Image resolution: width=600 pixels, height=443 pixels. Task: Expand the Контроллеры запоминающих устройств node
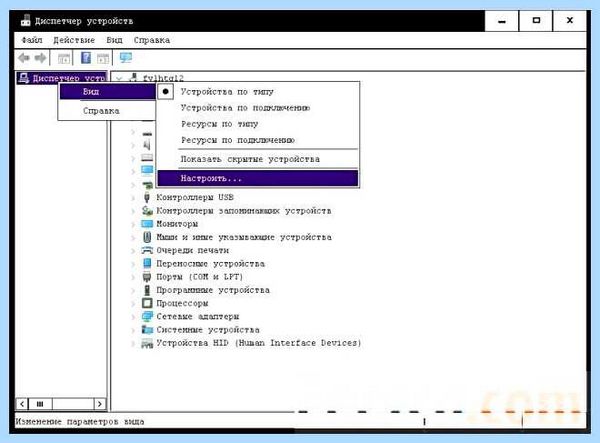133,211
